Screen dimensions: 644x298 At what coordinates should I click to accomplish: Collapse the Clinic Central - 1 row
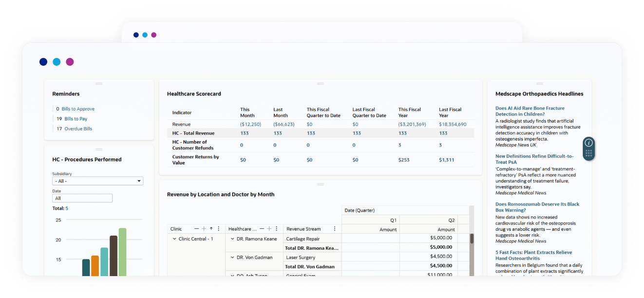(x=174, y=239)
